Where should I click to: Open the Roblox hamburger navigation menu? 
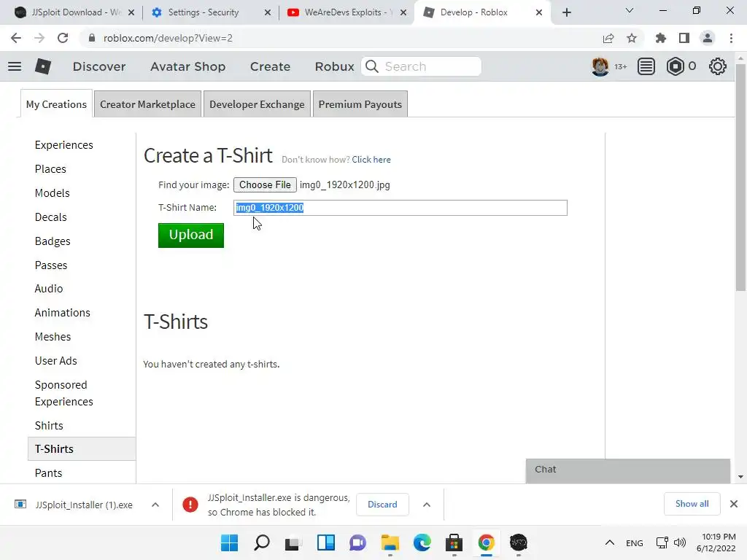[x=15, y=66]
